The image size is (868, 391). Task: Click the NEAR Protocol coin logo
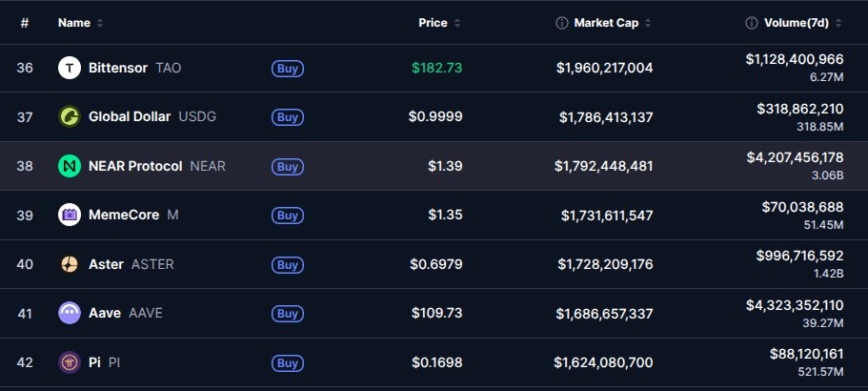coord(70,166)
